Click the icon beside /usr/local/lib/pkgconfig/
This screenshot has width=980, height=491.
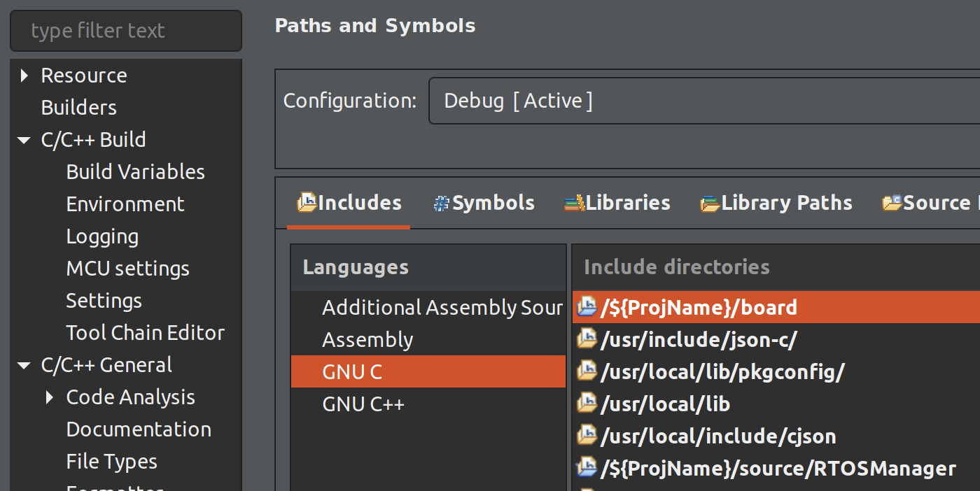point(586,372)
